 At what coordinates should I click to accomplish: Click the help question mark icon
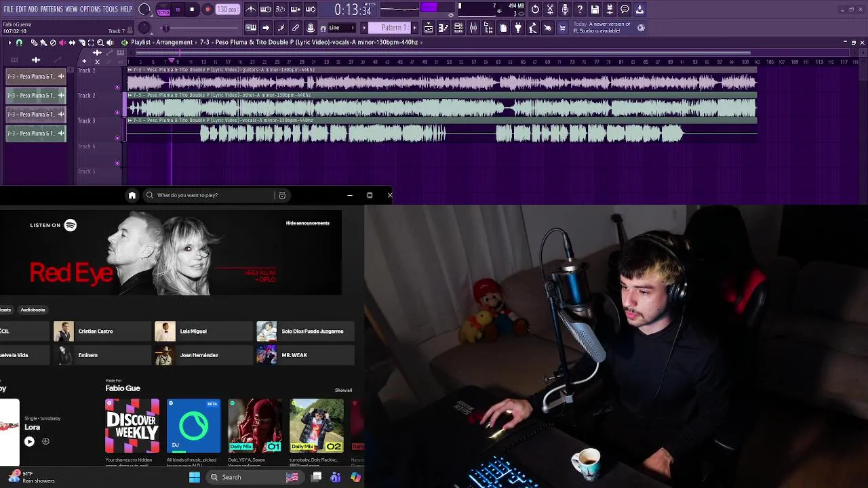580,9
